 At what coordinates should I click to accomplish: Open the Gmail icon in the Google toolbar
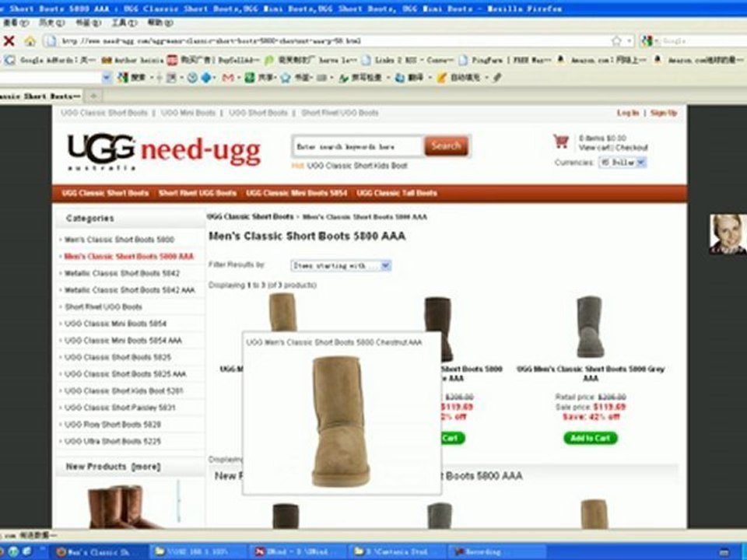[x=228, y=78]
